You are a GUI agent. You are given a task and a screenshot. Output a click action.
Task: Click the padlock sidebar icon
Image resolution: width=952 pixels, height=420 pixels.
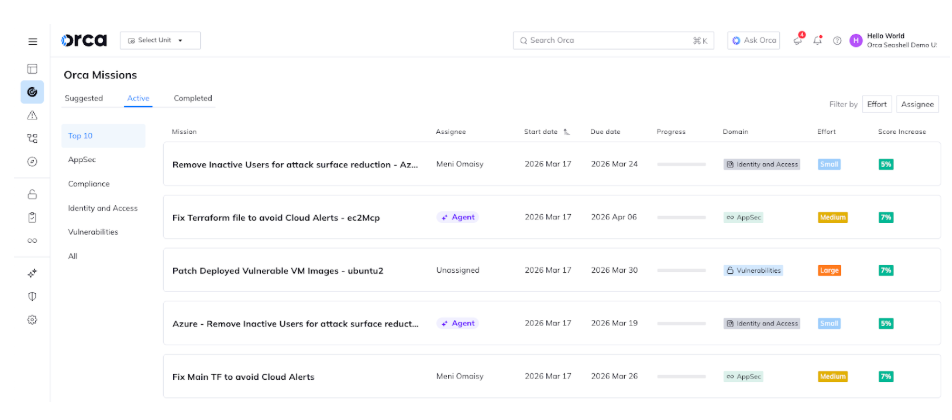[x=33, y=194]
